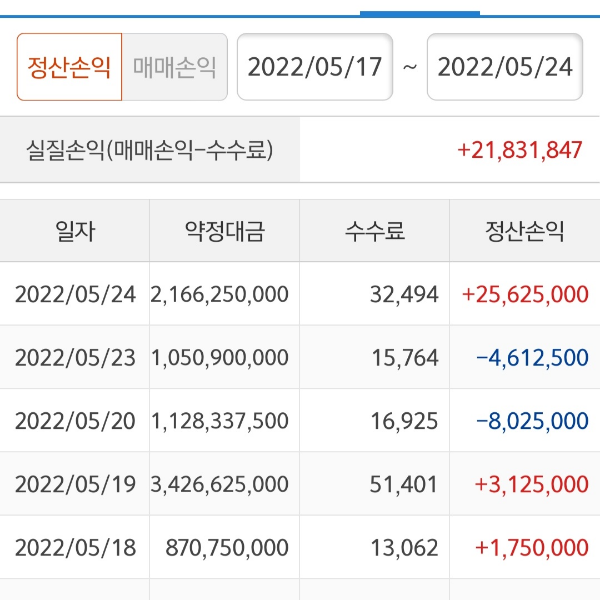Select the 정산손익 toggle button
Viewport: 600px width, 600px height.
click(x=69, y=67)
